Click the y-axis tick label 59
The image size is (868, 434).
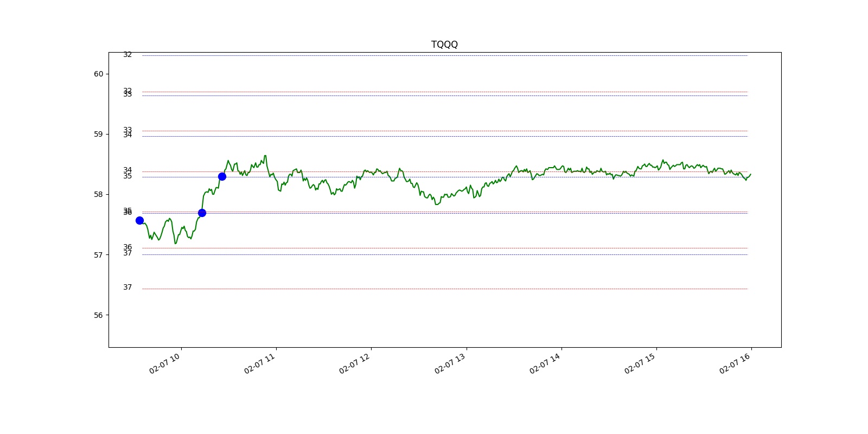[98, 134]
